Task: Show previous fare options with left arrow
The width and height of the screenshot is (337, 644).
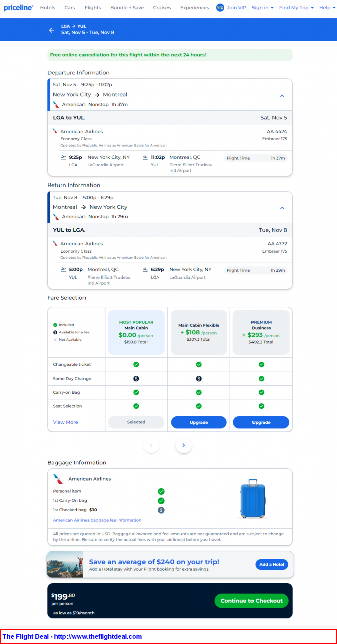Action: 151,445
